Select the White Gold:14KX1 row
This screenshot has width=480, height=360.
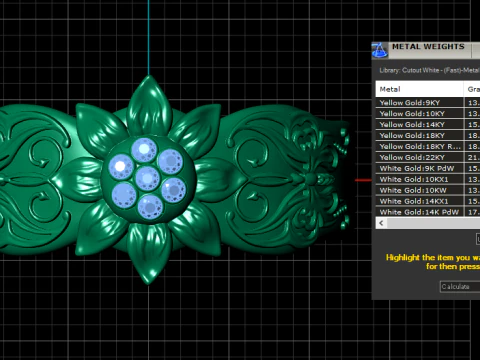[428, 201]
